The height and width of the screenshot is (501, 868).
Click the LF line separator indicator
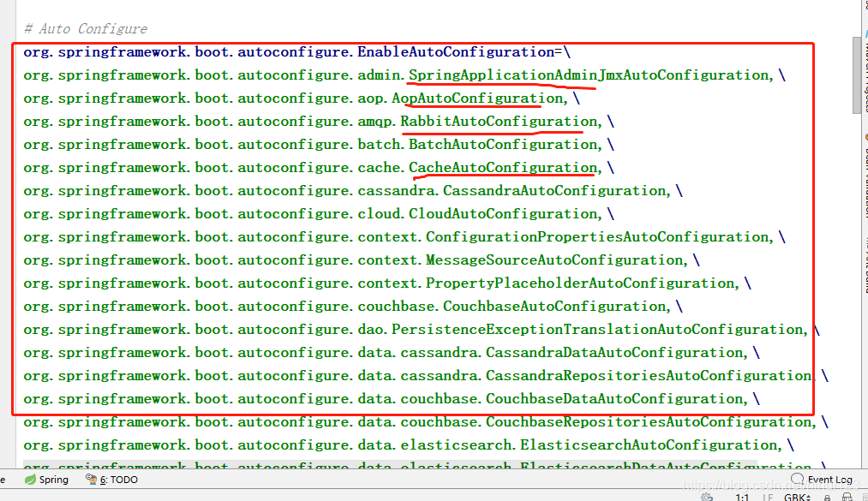click(x=768, y=498)
